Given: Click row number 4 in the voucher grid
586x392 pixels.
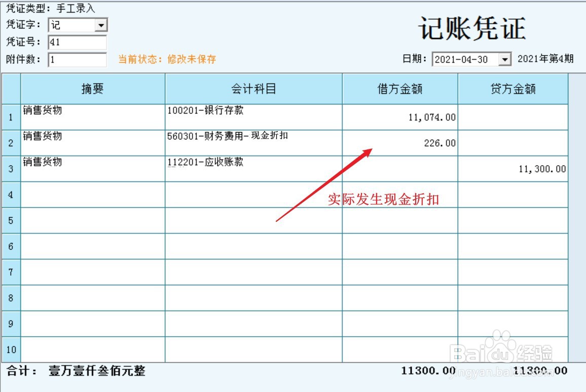Looking at the screenshot, I should [11, 194].
